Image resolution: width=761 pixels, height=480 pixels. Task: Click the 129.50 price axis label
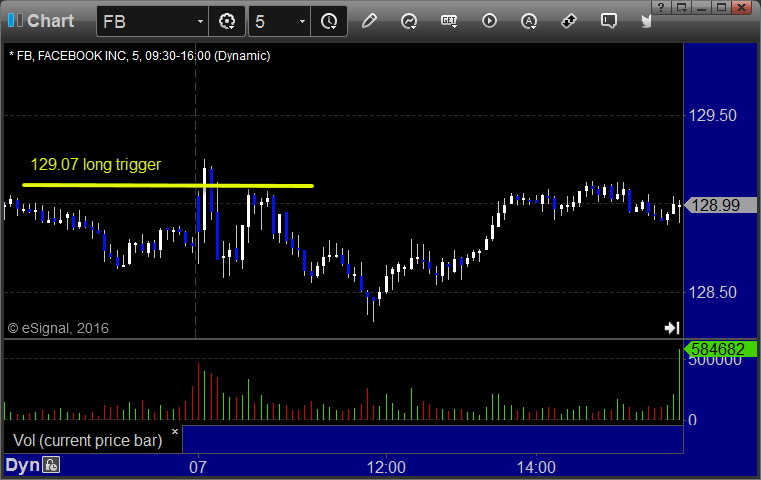point(712,116)
